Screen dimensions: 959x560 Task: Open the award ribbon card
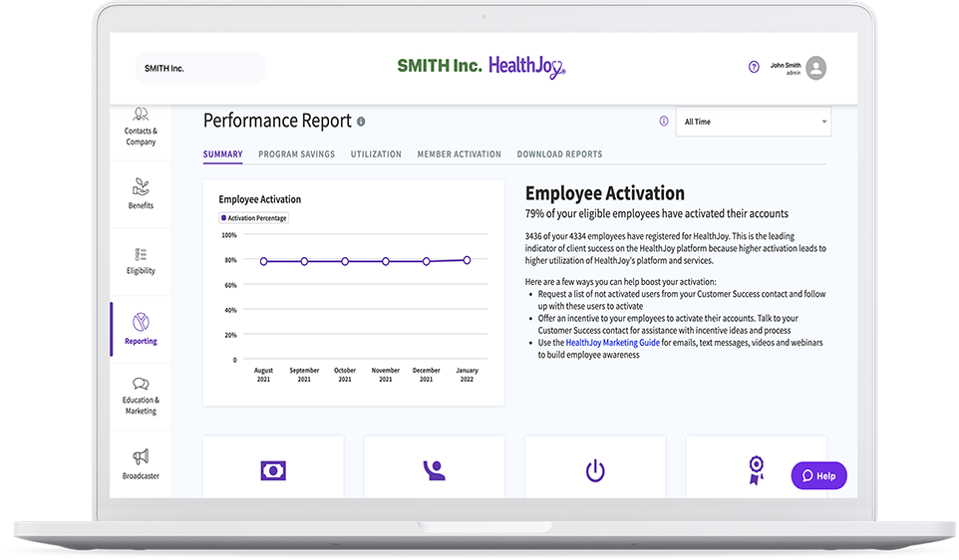click(x=756, y=466)
